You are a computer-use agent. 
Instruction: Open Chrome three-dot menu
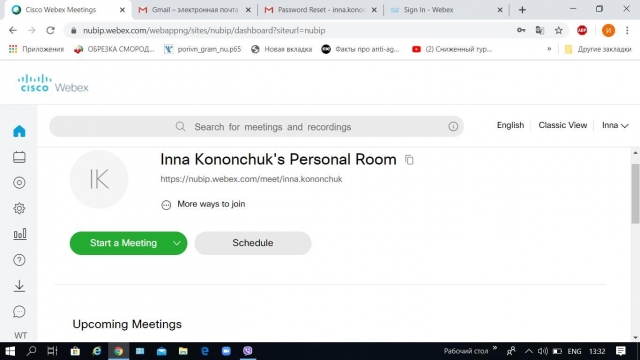click(627, 30)
